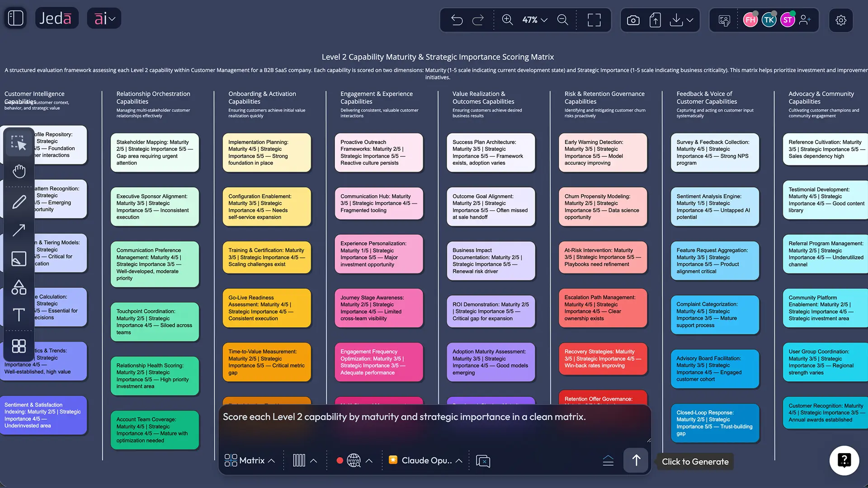Open the Settings gear menu
The height and width of the screenshot is (488, 868).
click(841, 20)
